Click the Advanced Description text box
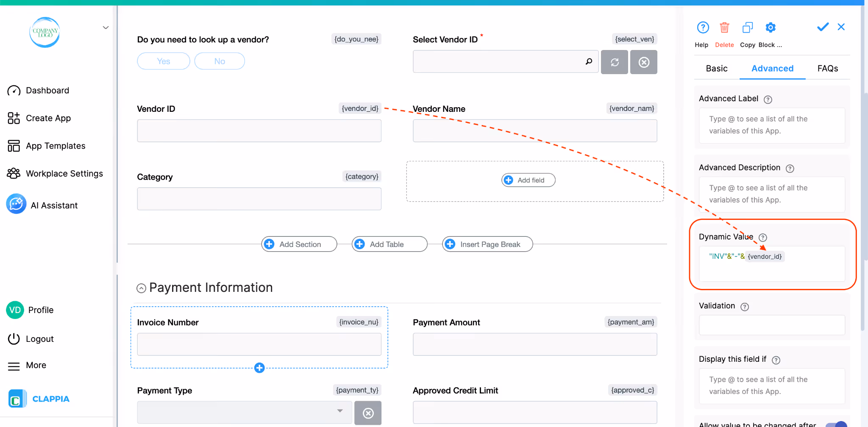The height and width of the screenshot is (427, 868). tap(772, 194)
